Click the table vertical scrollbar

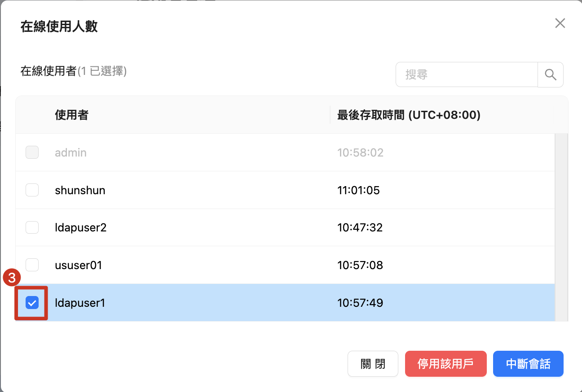click(561, 227)
